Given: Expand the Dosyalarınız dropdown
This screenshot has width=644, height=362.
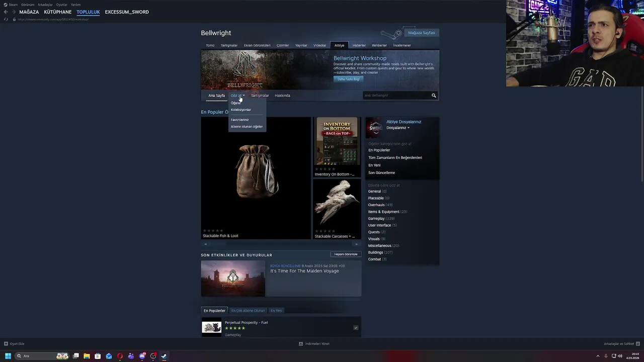Looking at the screenshot, I should 398,128.
